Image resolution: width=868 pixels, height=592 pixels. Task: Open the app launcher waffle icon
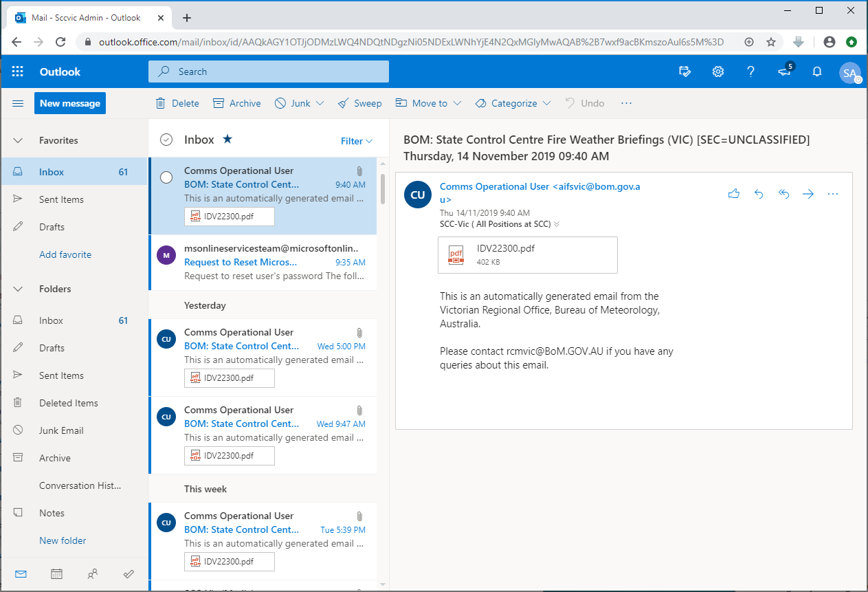(x=18, y=72)
